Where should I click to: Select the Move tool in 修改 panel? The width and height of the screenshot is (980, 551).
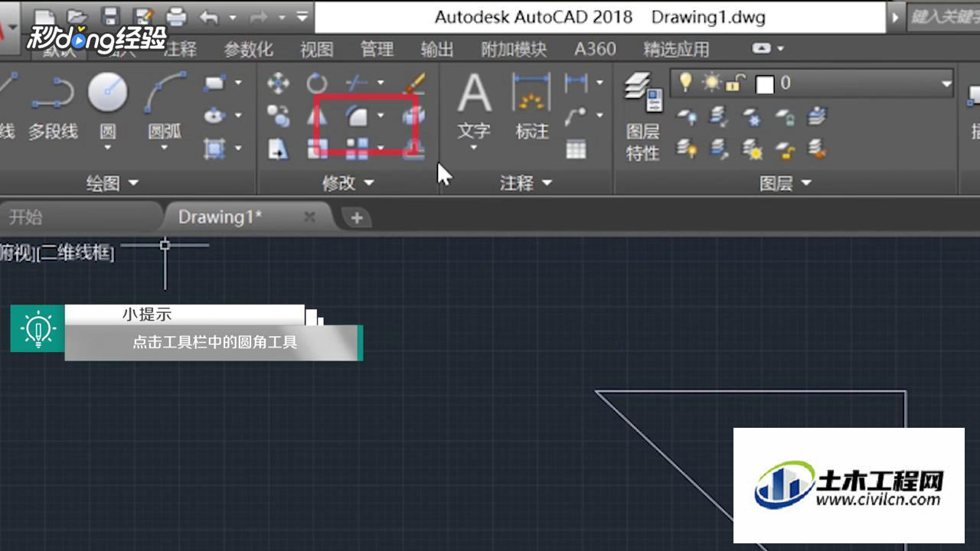coord(278,83)
